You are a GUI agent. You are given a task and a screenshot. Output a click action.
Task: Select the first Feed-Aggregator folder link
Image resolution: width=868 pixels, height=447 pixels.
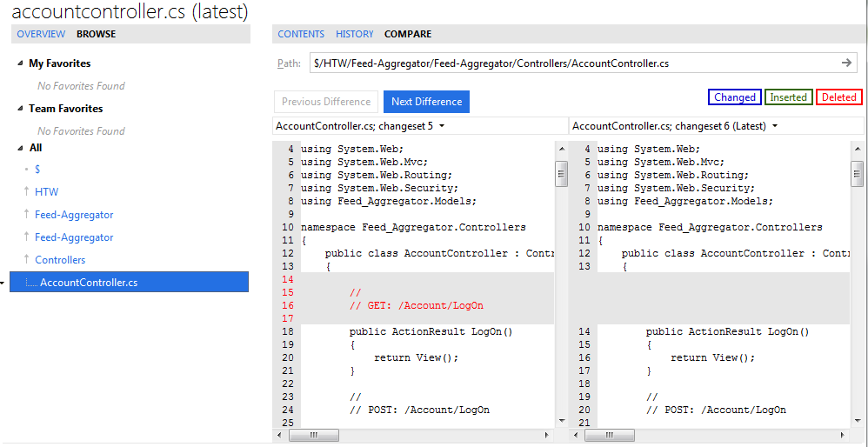74,215
